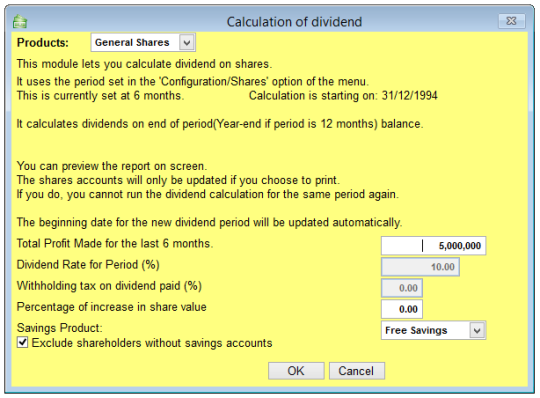Close the Calculation of dividend dialog
Viewport: 540px width, 398px height.
511,21
